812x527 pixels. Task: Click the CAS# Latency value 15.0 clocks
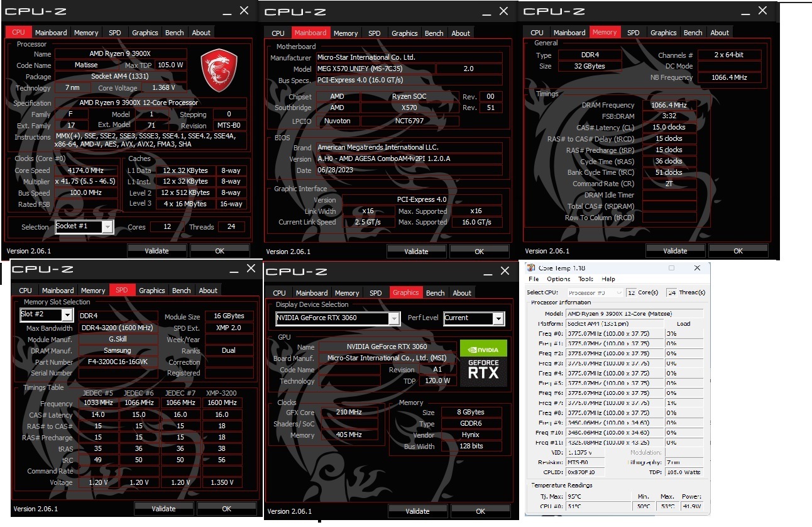click(669, 127)
